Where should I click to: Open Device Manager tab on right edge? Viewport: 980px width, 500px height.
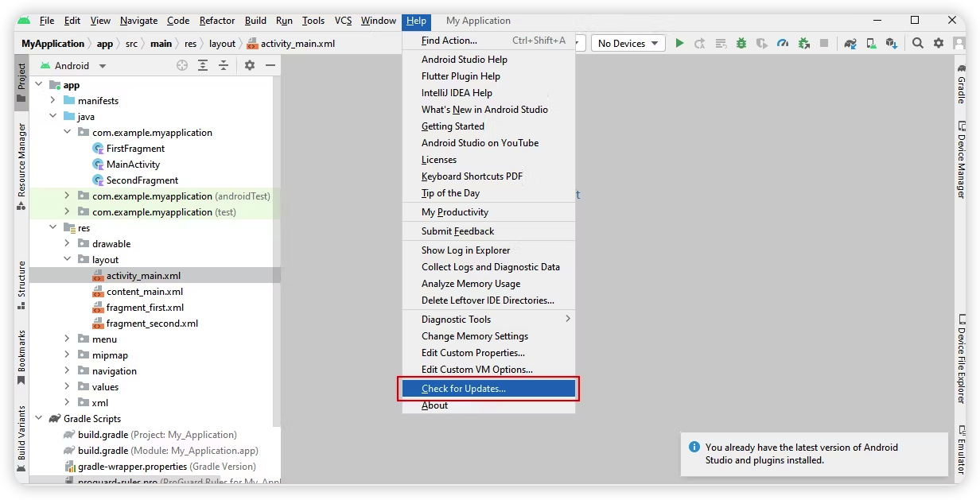coord(961,159)
